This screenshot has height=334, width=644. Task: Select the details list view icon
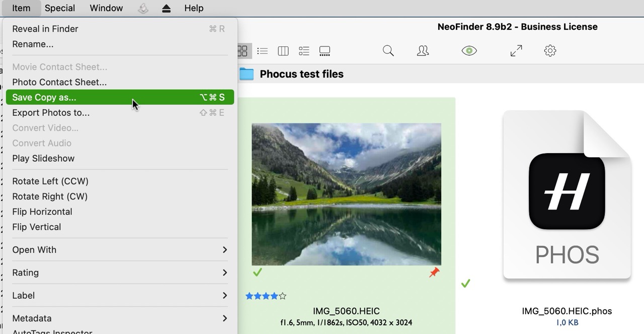[x=304, y=51]
